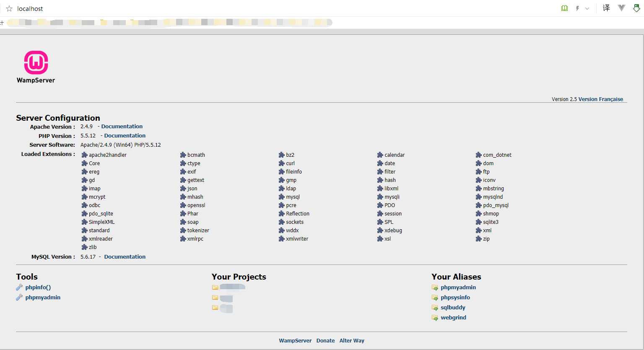Click the 'Reflection' extension text
Image resolution: width=644 pixels, height=350 pixels.
click(x=298, y=214)
